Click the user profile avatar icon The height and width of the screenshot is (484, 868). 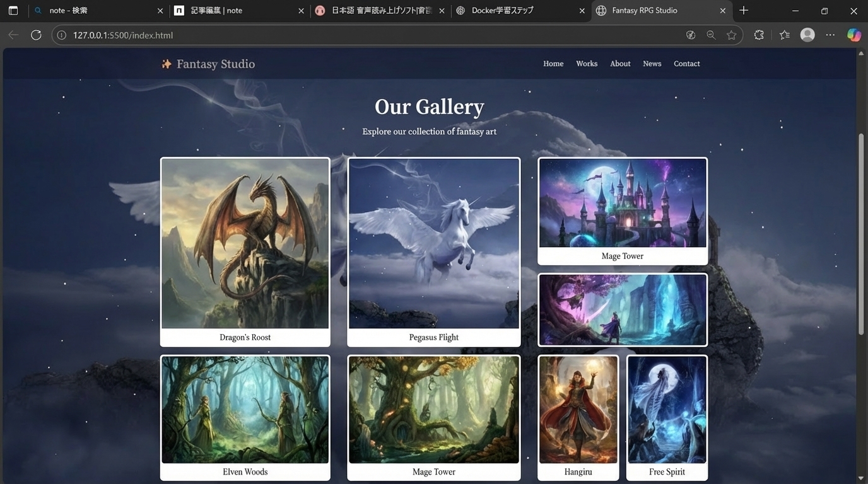pos(807,35)
